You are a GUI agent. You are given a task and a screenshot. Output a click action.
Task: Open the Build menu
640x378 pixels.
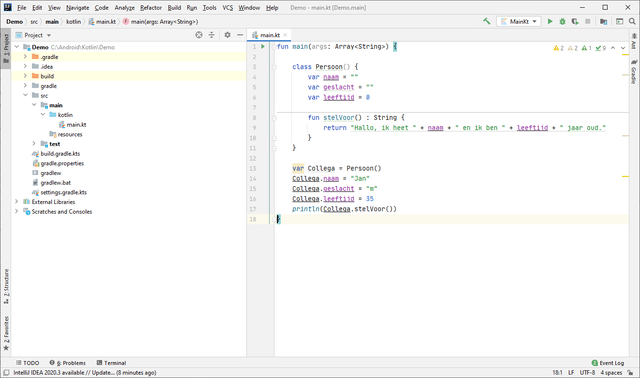tap(174, 8)
